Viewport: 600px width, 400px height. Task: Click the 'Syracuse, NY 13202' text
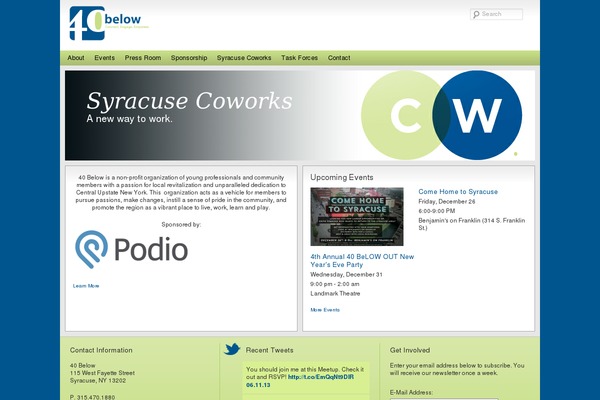pos(98,380)
